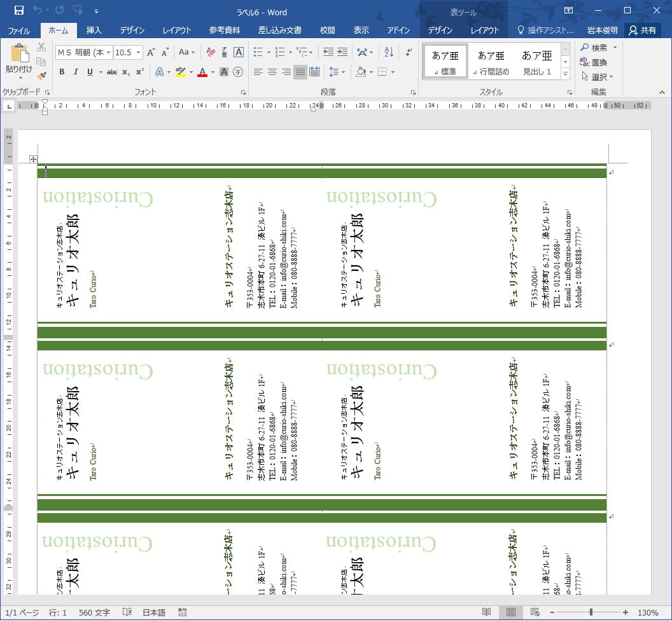Toggle character shading
The width and height of the screenshot is (672, 620).
click(224, 72)
